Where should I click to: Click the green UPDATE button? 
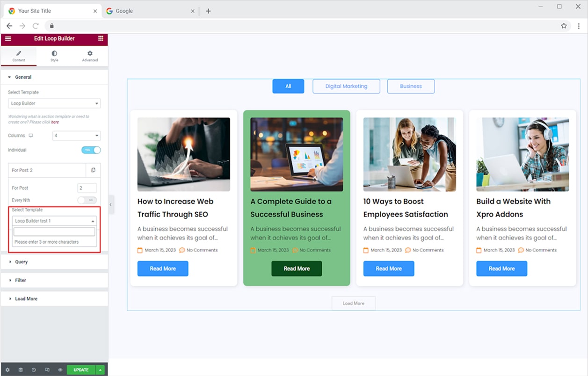[81, 369]
